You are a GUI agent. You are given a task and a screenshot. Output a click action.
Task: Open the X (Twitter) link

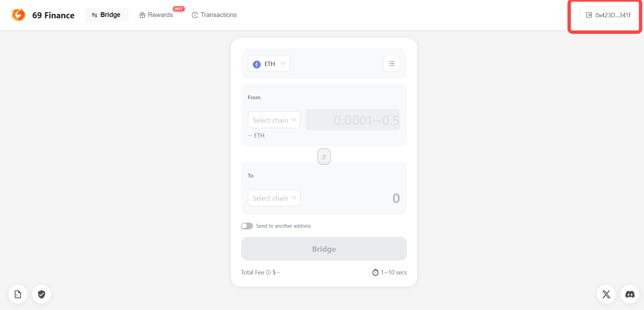click(606, 294)
